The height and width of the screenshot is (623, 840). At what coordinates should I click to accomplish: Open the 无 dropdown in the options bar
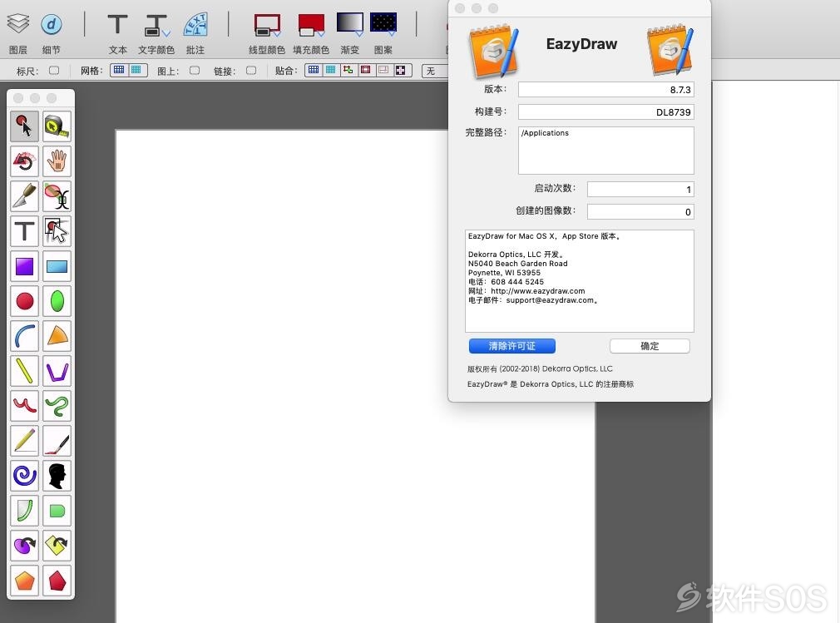435,71
